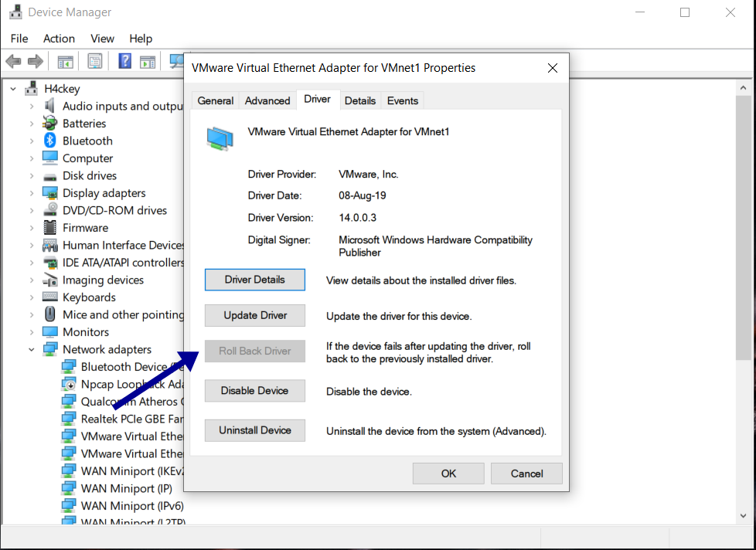The width and height of the screenshot is (756, 550).
Task: Click the Scan for hardware changes icon
Action: pyautogui.click(x=177, y=61)
